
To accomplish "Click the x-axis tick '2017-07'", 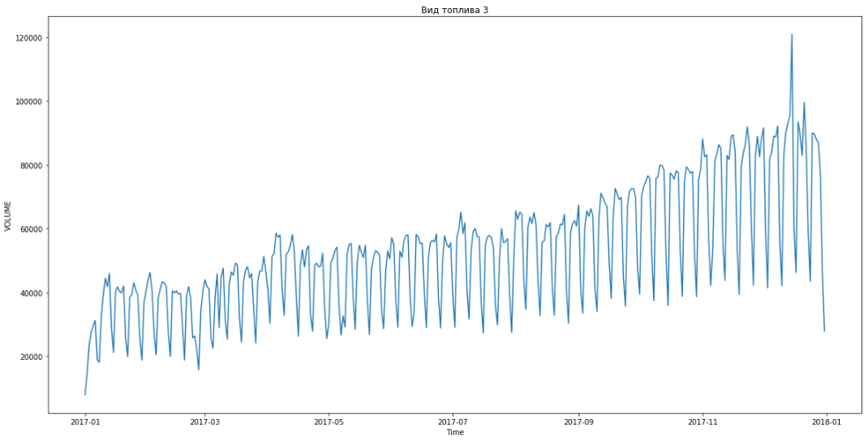I will coord(453,421).
